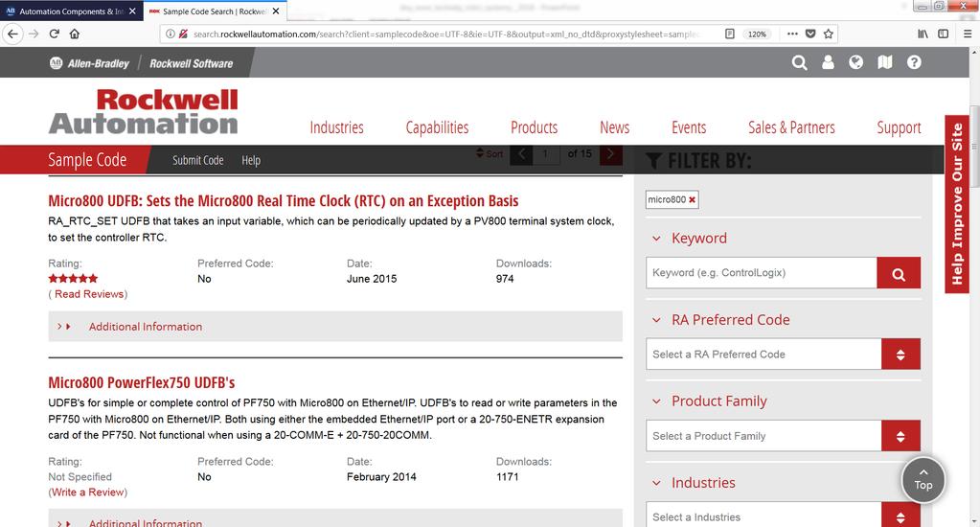Open the Industries filter dropdown

(783, 516)
